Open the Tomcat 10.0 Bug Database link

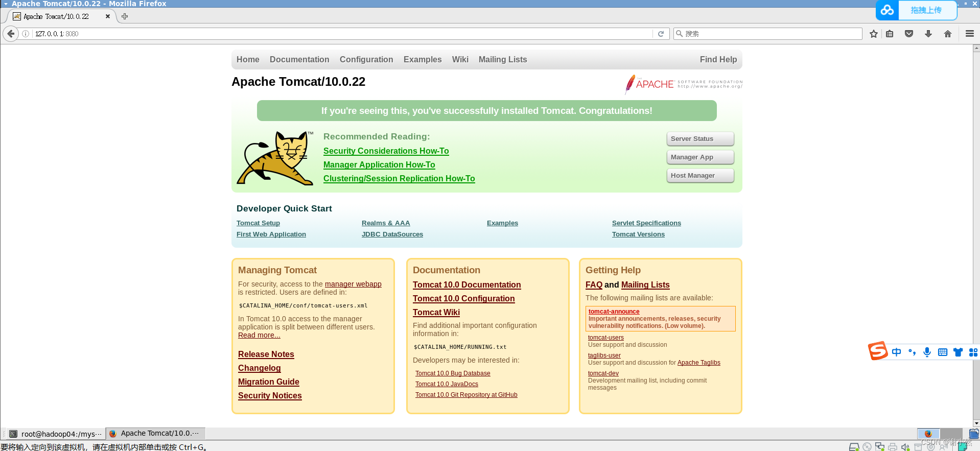coord(453,373)
